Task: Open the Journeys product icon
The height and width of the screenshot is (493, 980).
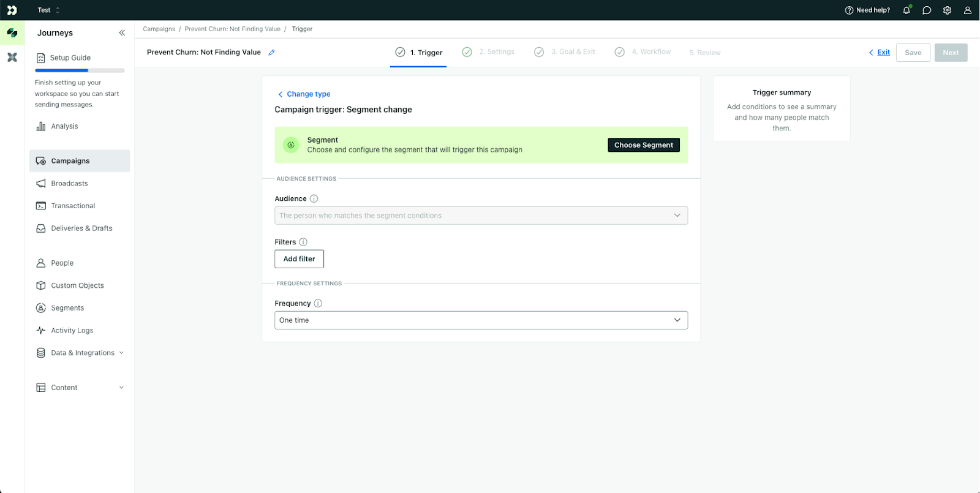Action: coord(12,33)
